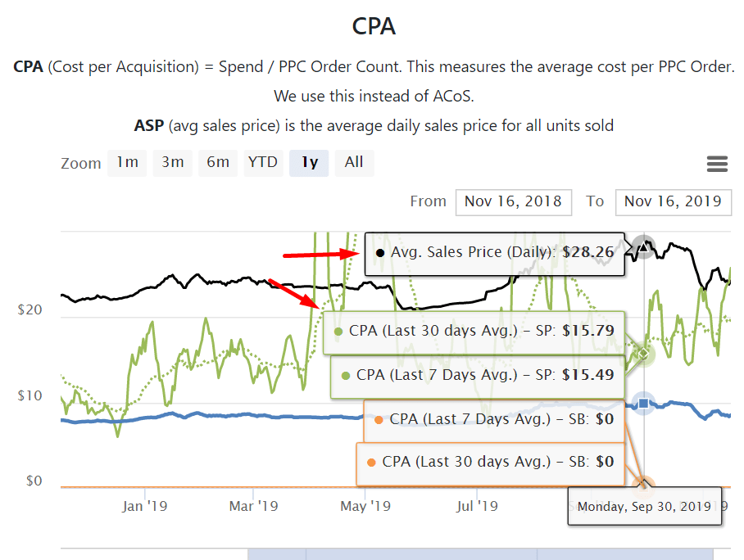Click CPA Last 7 Days SB tooltip

(x=495, y=419)
